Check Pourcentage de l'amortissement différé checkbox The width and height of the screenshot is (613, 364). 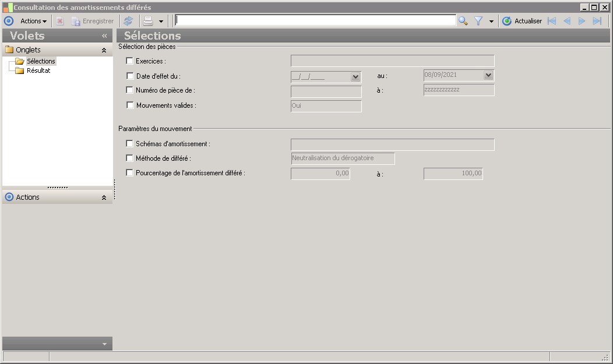129,172
